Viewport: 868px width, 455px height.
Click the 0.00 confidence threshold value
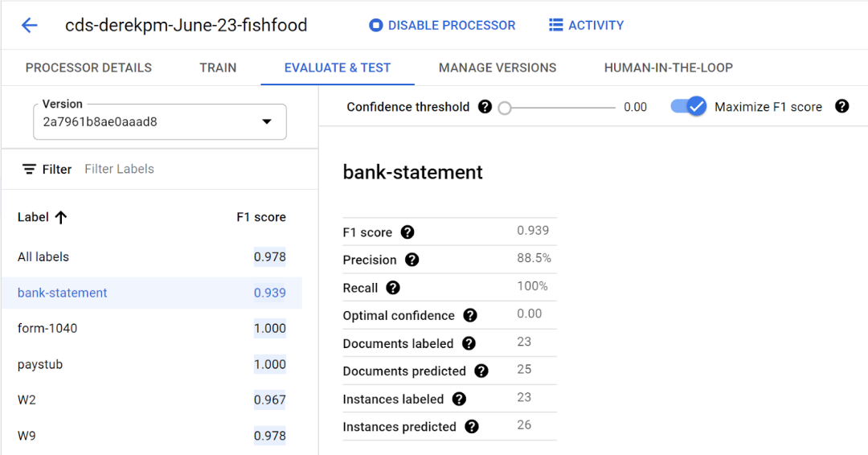635,107
